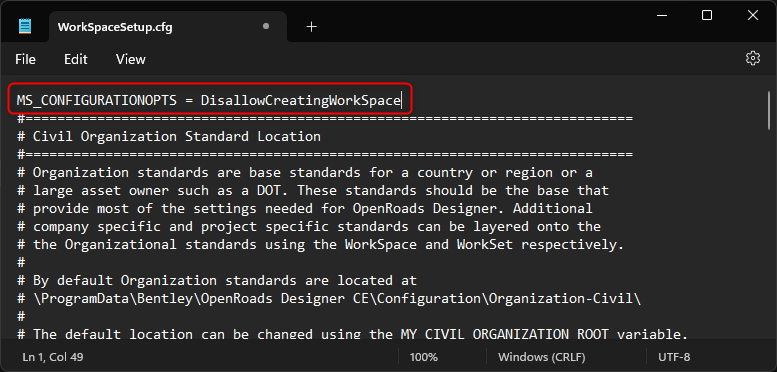This screenshot has height=372, width=777.
Task: Click line 'large asset owner such as a DOT'
Action: [313, 190]
